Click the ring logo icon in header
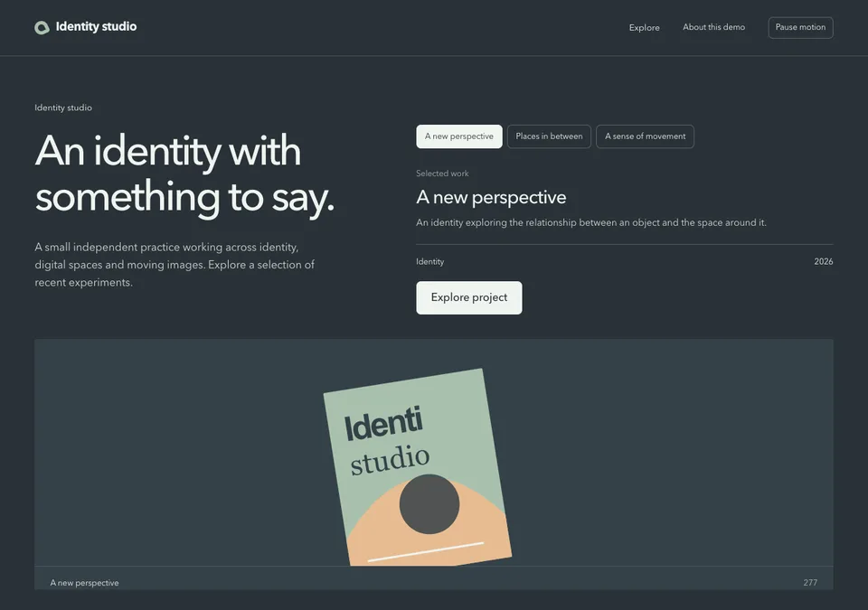The width and height of the screenshot is (868, 610). point(42,27)
